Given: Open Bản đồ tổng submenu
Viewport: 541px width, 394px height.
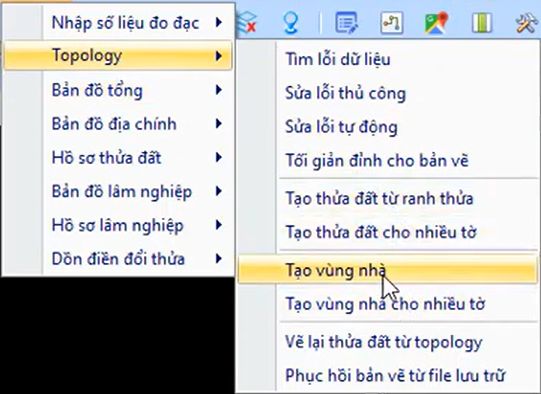Looking at the screenshot, I should [118, 90].
